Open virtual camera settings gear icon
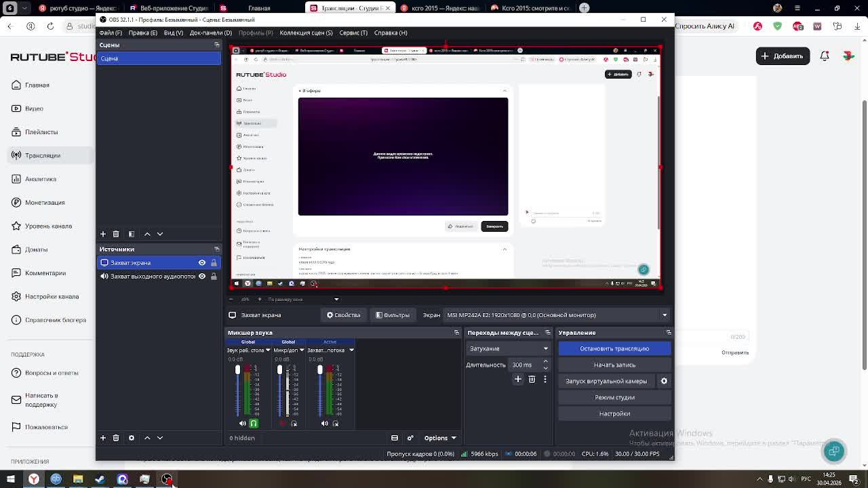The image size is (868, 488). pyautogui.click(x=664, y=381)
